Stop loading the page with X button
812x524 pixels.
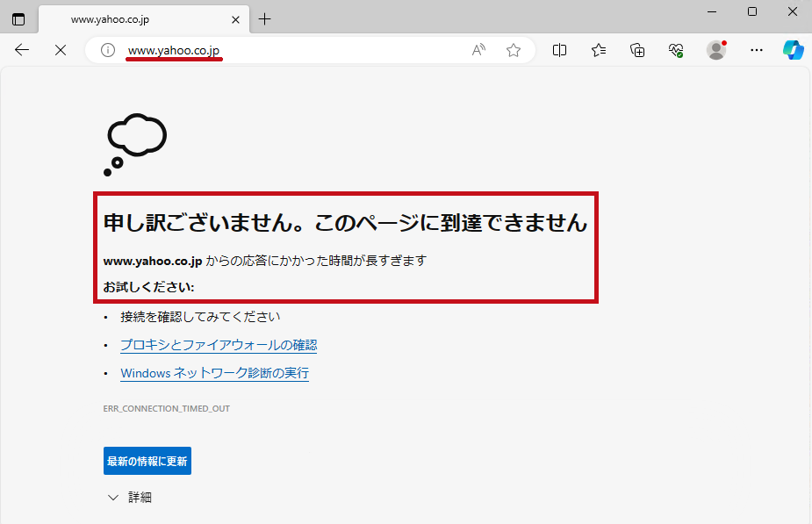coord(61,50)
